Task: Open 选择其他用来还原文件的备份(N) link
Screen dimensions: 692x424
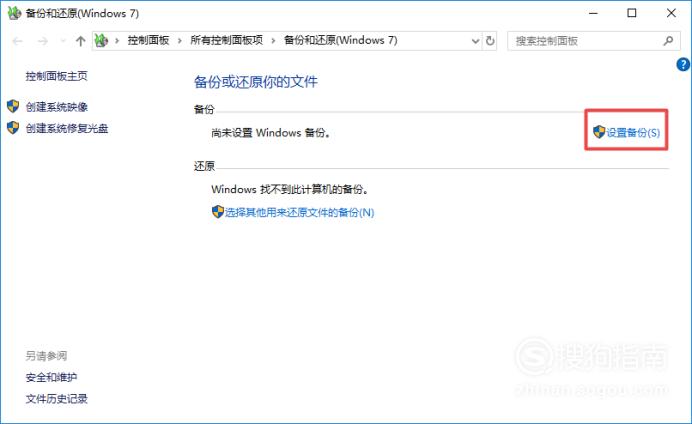Action: click(300, 213)
